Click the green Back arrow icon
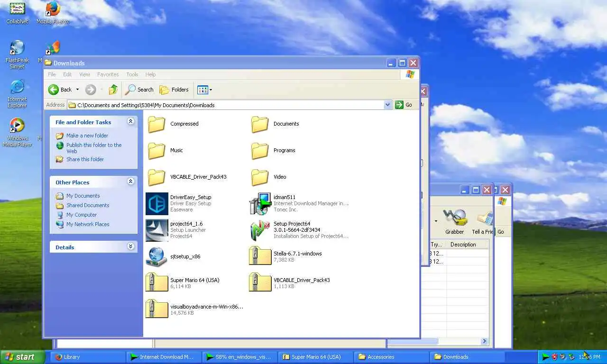The width and height of the screenshot is (607, 364). (54, 90)
